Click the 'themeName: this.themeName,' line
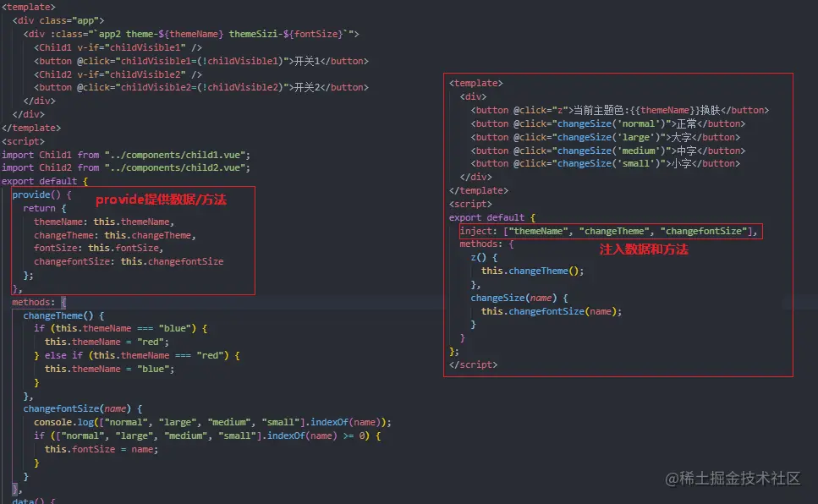818x504 pixels. 104,222
